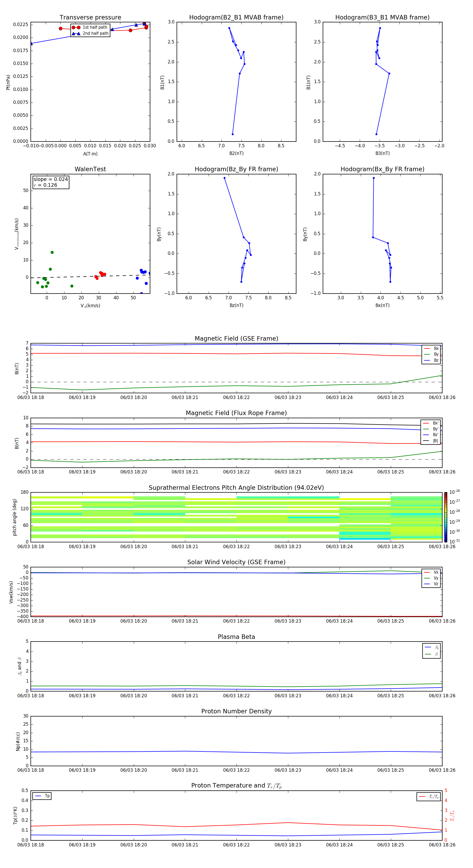Click the "slope = 0.024" annotation
This screenshot has width=473, height=868.
[x=50, y=179]
